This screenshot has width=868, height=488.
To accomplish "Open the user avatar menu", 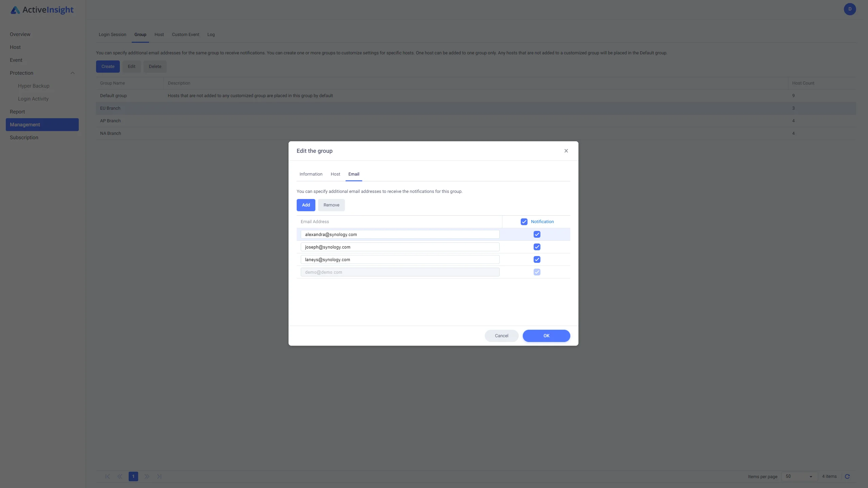I will point(850,9).
